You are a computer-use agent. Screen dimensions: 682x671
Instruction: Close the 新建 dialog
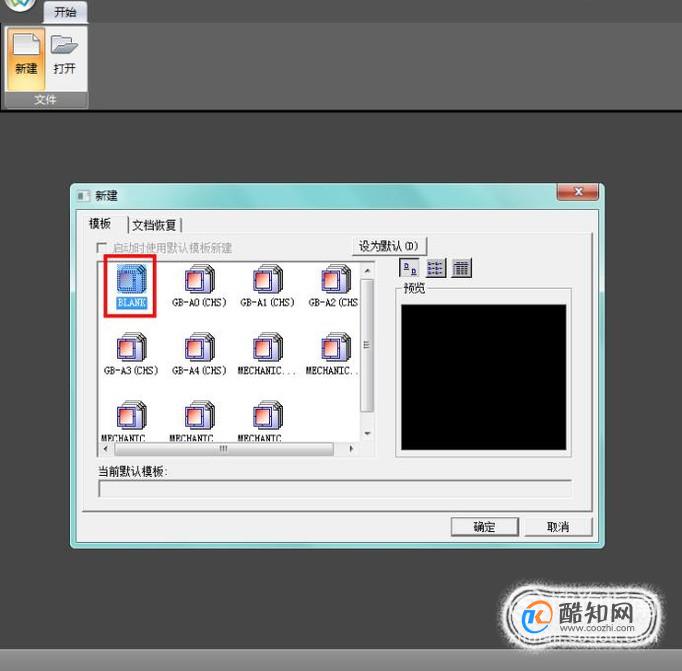[x=578, y=192]
